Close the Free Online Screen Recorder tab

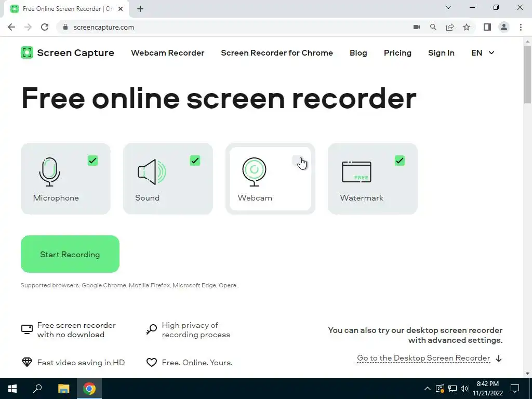point(121,9)
